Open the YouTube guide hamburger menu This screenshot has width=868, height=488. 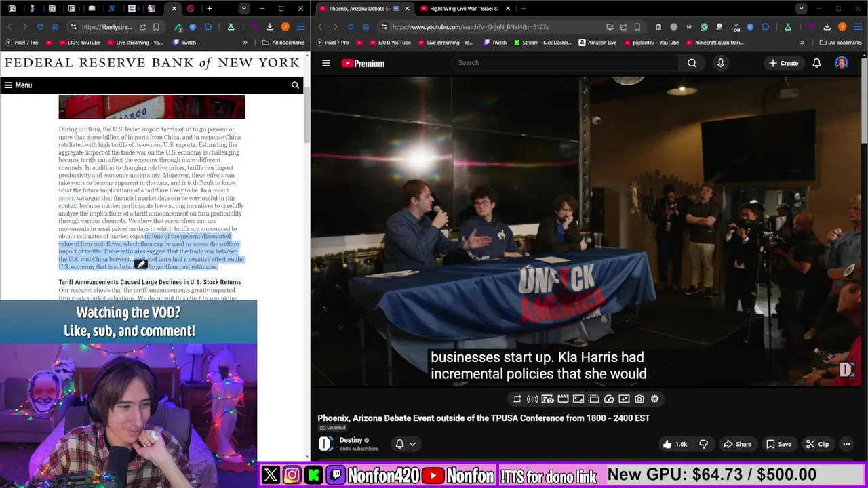point(326,63)
